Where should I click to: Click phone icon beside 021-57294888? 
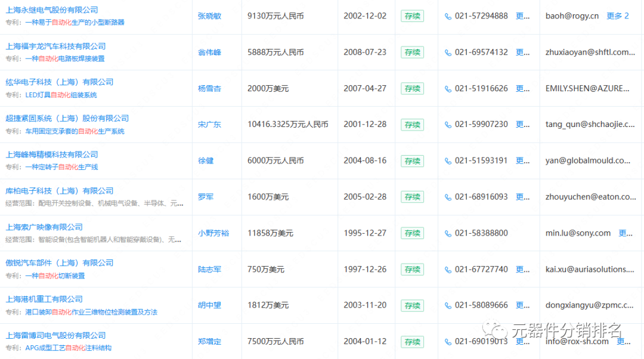[448, 17]
